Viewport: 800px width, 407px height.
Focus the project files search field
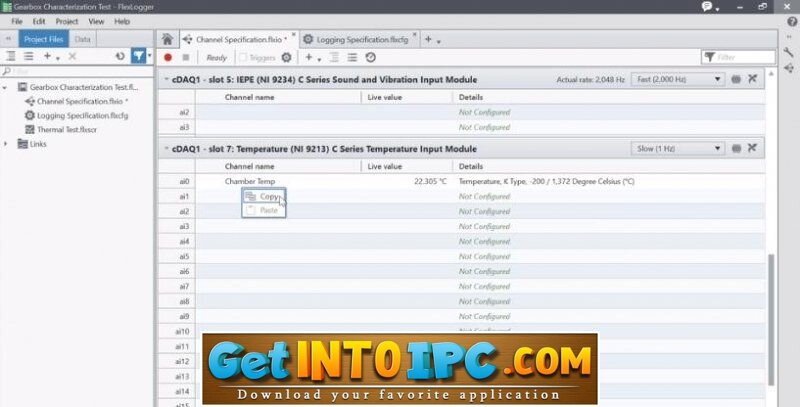pyautogui.click(x=77, y=71)
